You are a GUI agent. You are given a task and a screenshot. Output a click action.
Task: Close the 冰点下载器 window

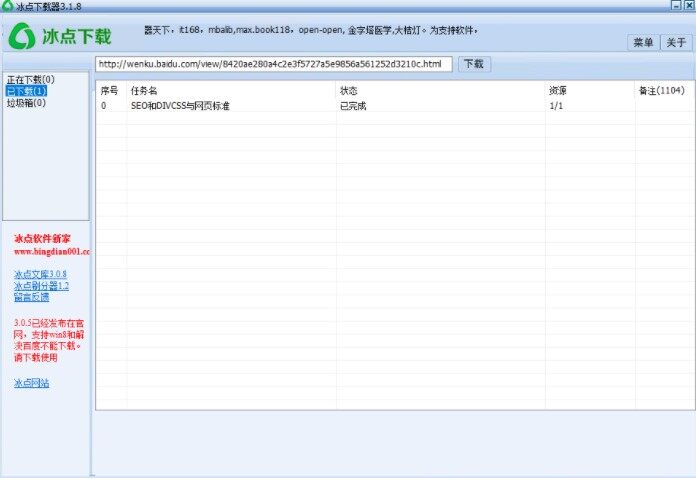689,5
